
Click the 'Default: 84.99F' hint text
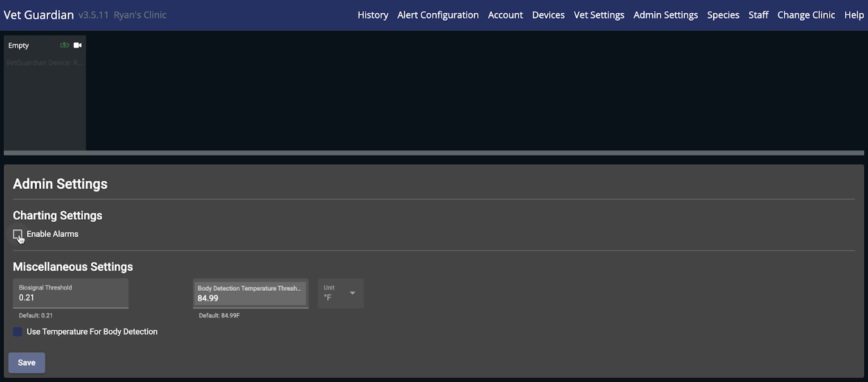(x=219, y=316)
